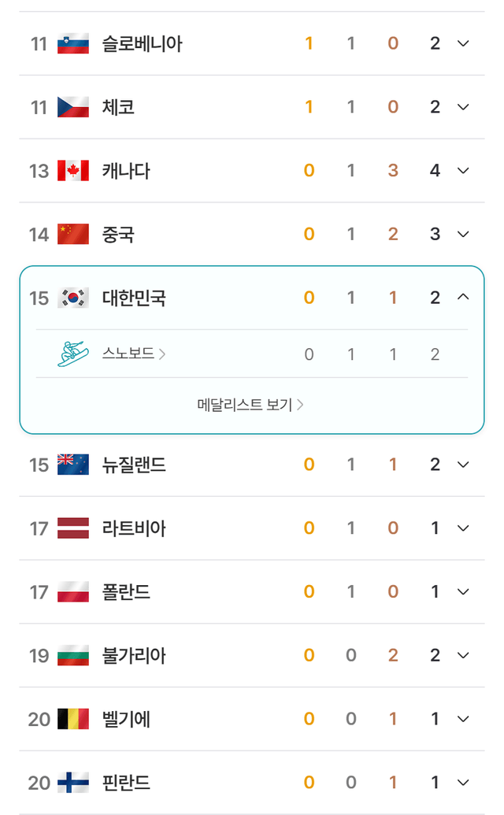Open the 스노보드 sport link
504x815 pixels.
(x=133, y=354)
